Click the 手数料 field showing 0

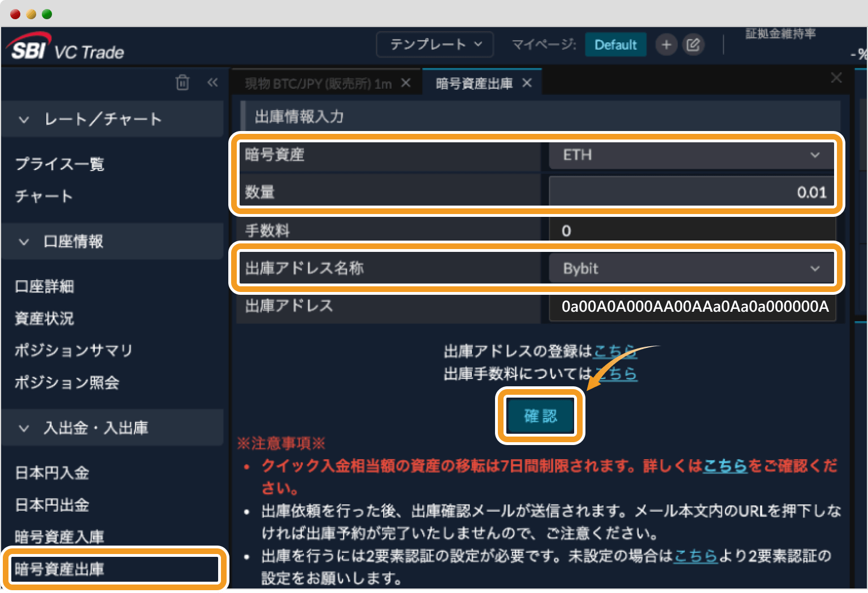(692, 230)
